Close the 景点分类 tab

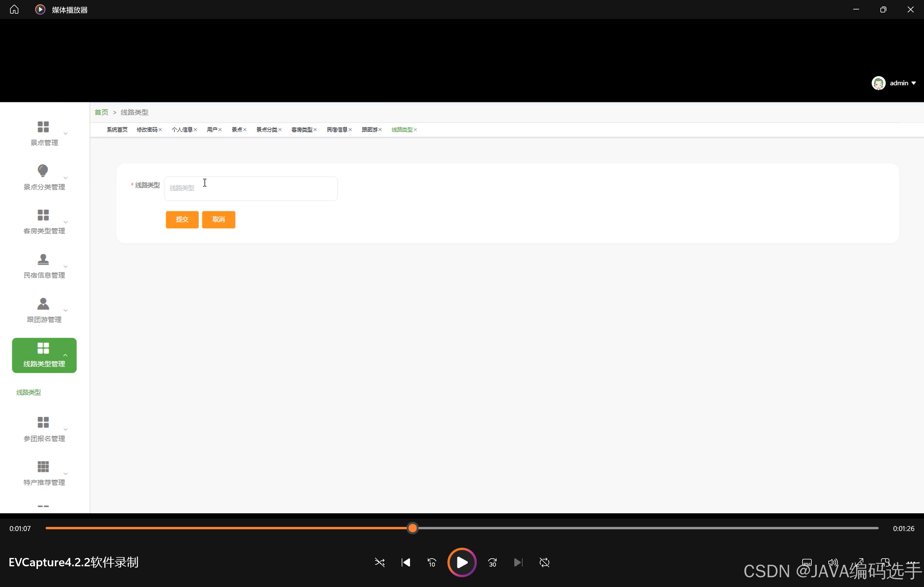coord(280,130)
